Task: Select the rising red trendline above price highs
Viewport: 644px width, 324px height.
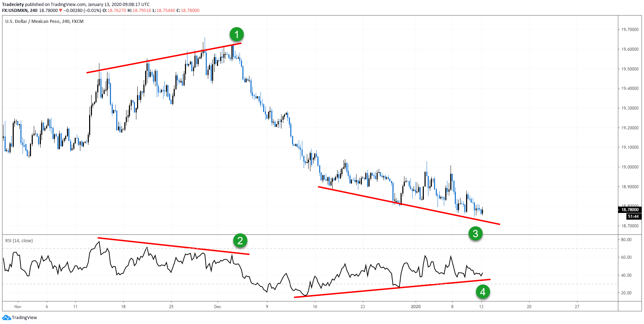Action: pyautogui.click(x=164, y=58)
